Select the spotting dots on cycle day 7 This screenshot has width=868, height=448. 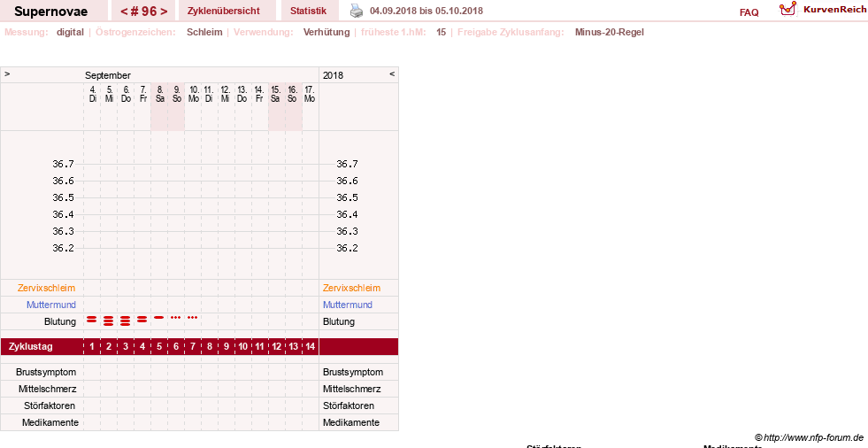coord(192,317)
